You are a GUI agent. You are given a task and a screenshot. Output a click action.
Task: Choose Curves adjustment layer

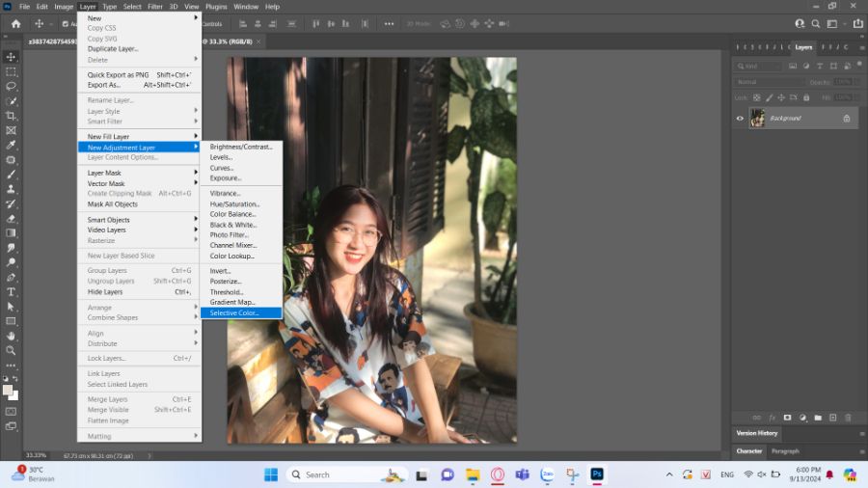point(241,168)
